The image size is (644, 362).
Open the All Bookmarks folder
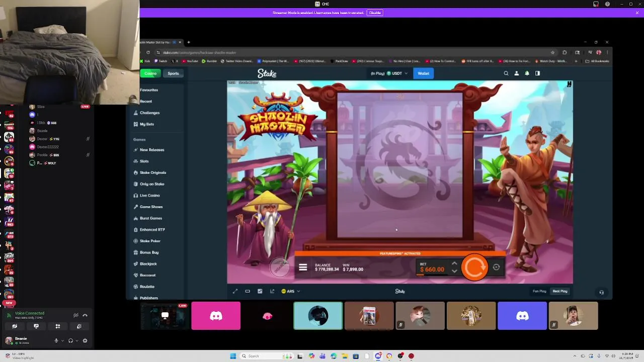pos(598,61)
